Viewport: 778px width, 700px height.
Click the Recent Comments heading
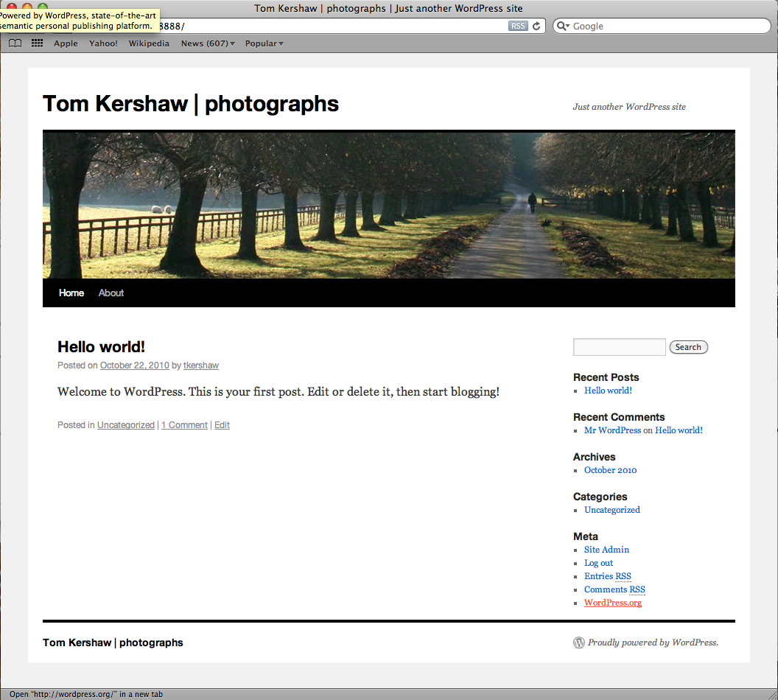pos(619,417)
